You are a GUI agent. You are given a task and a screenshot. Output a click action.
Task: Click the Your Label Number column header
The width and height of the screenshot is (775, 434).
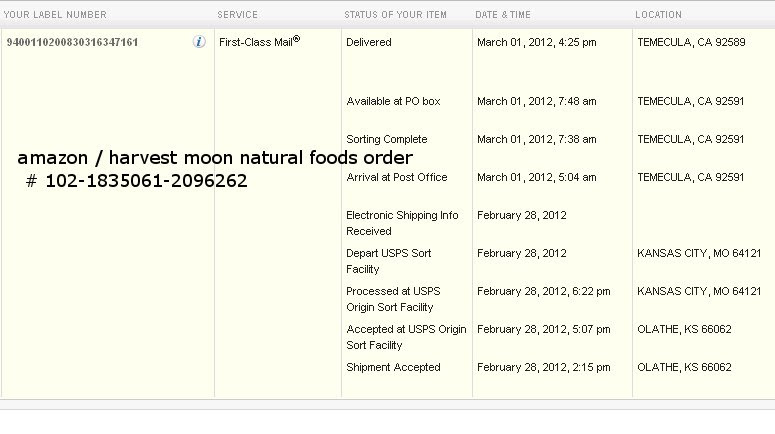point(55,15)
